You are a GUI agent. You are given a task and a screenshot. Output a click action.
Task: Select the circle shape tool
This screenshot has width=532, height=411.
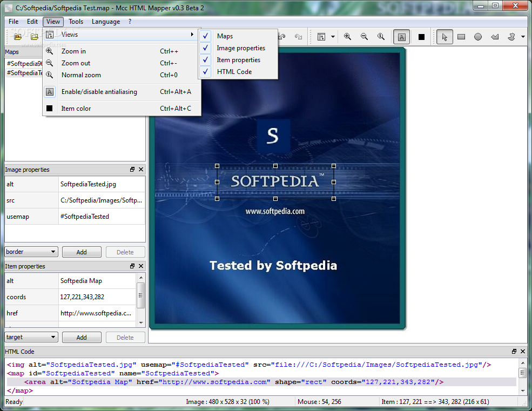(477, 37)
